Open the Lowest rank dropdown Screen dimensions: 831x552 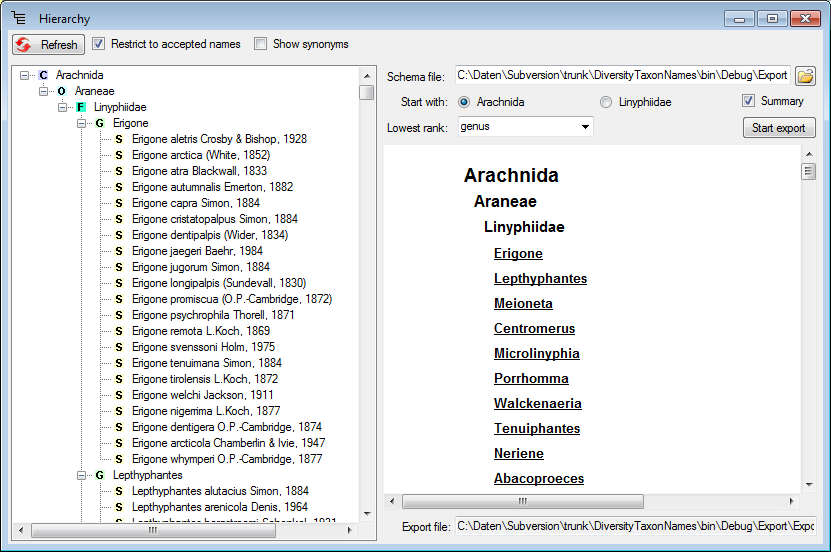584,127
